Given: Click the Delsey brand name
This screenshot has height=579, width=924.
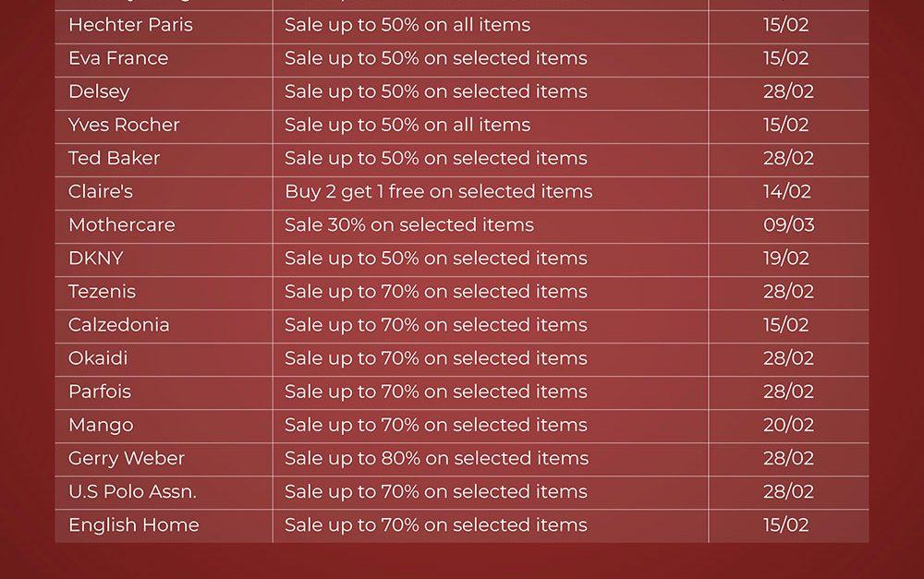Looking at the screenshot, I should click(99, 91).
